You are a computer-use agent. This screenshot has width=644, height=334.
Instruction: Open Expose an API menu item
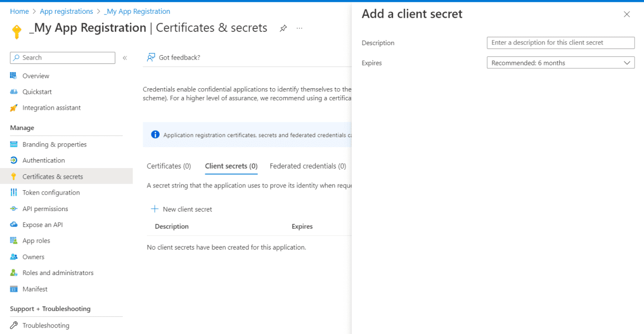click(x=43, y=224)
